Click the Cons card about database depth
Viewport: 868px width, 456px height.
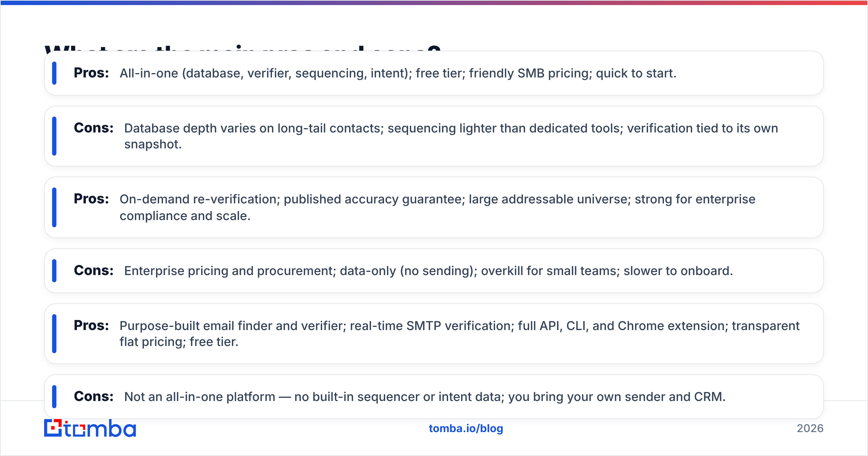(434, 136)
